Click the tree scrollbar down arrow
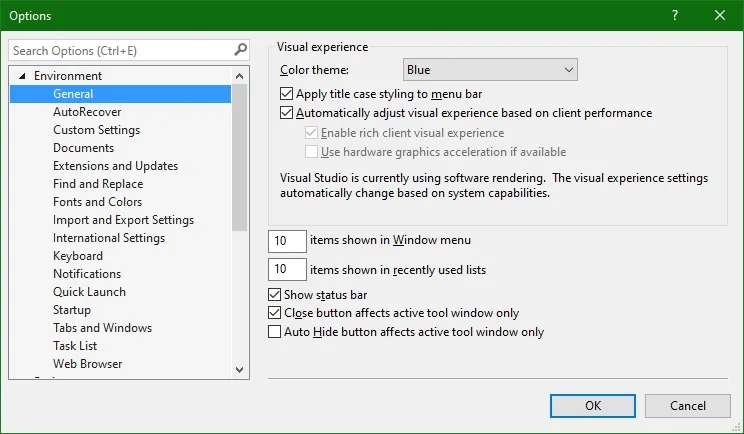Screen dimensions: 744x434 [x=240, y=370]
